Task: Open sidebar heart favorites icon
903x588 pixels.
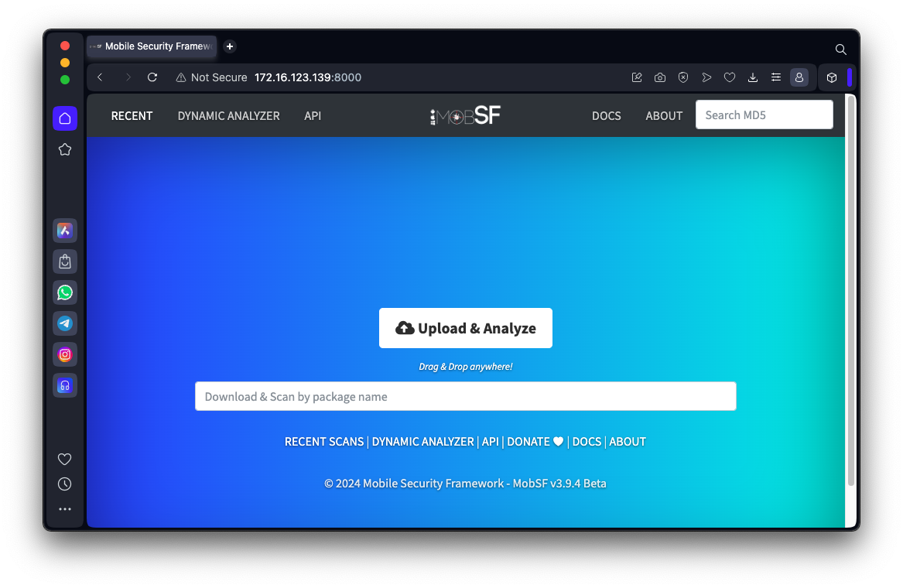Action: [64, 460]
